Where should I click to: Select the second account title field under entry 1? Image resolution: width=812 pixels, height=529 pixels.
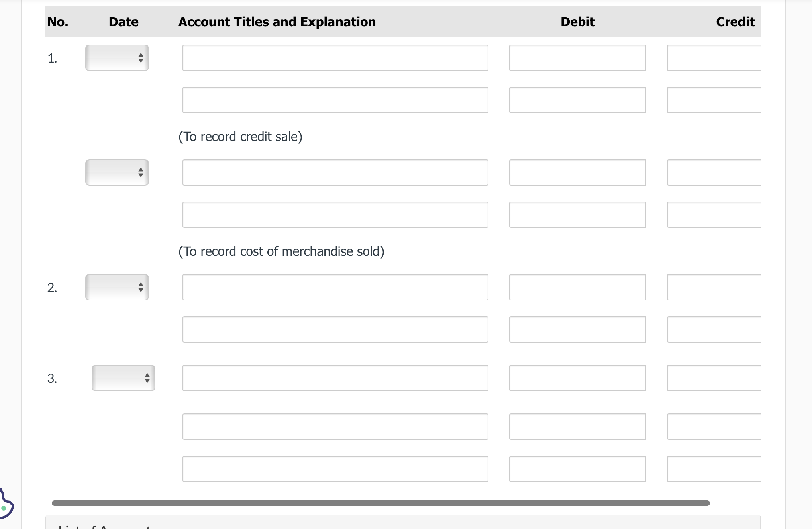click(335, 100)
